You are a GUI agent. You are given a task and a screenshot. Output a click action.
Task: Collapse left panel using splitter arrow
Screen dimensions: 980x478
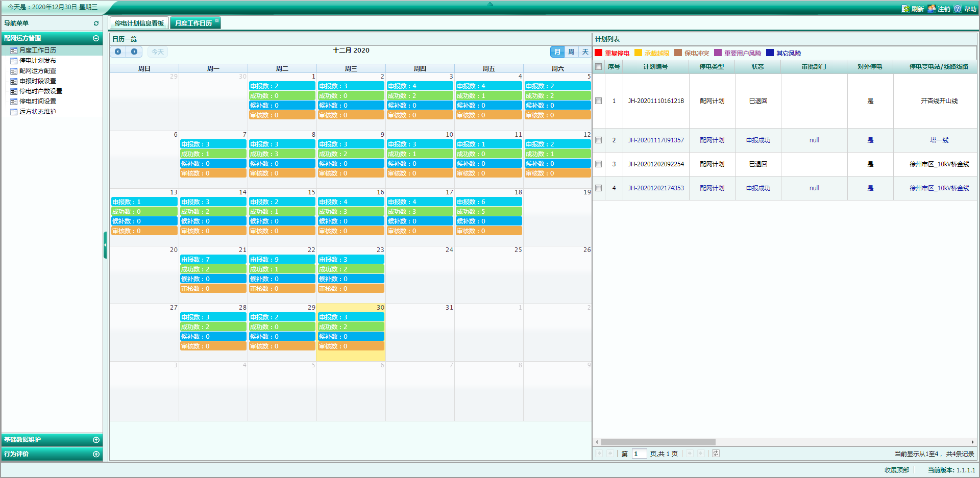pos(105,245)
